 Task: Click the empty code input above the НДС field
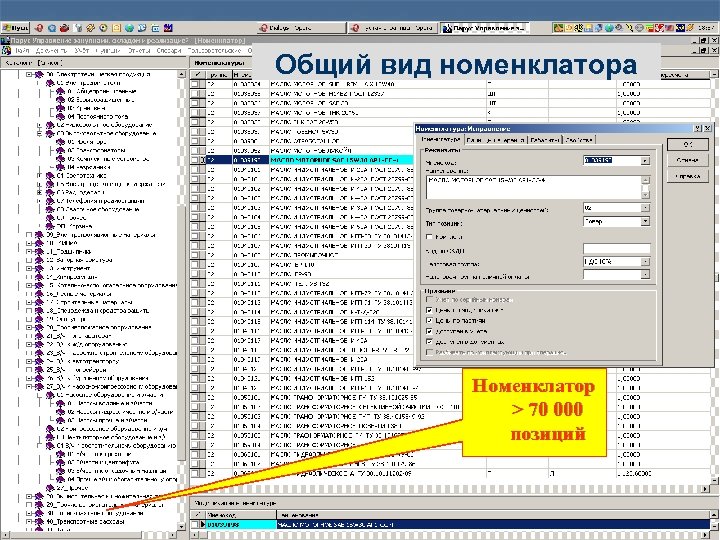coord(616,249)
